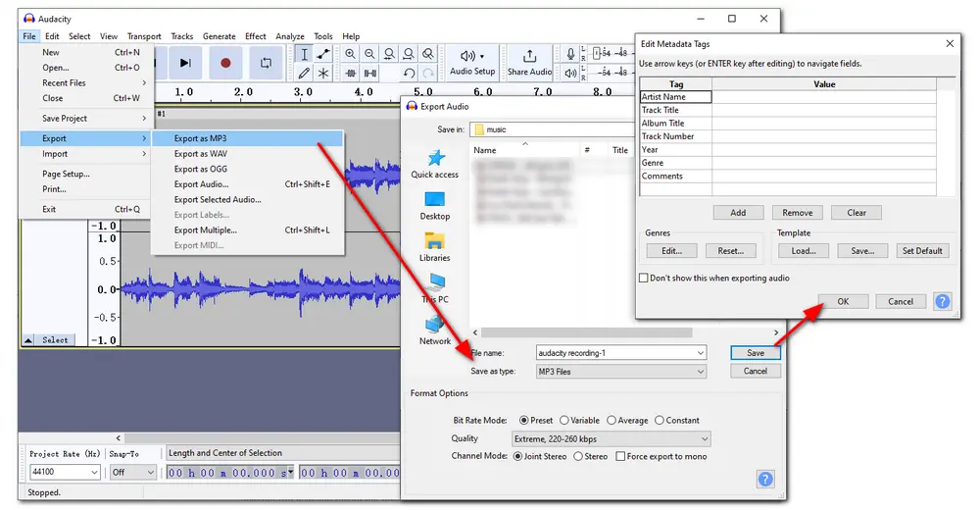Click Set Default template button

click(922, 251)
